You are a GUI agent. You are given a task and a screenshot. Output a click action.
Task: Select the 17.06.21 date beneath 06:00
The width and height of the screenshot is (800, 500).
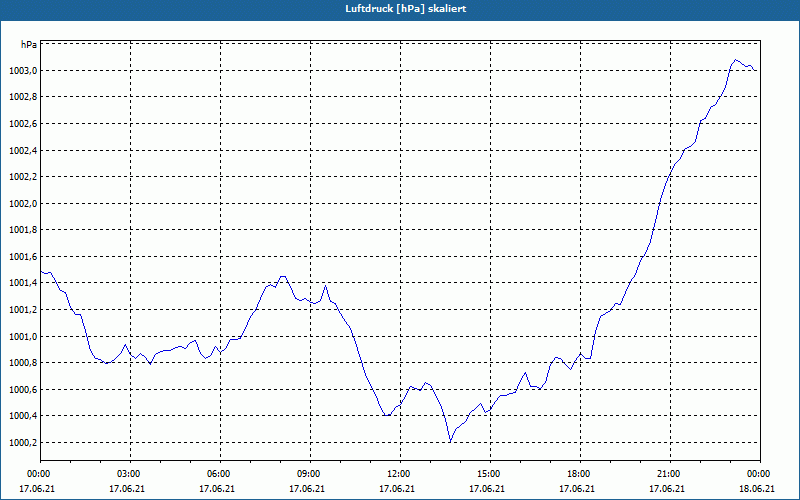pyautogui.click(x=217, y=489)
